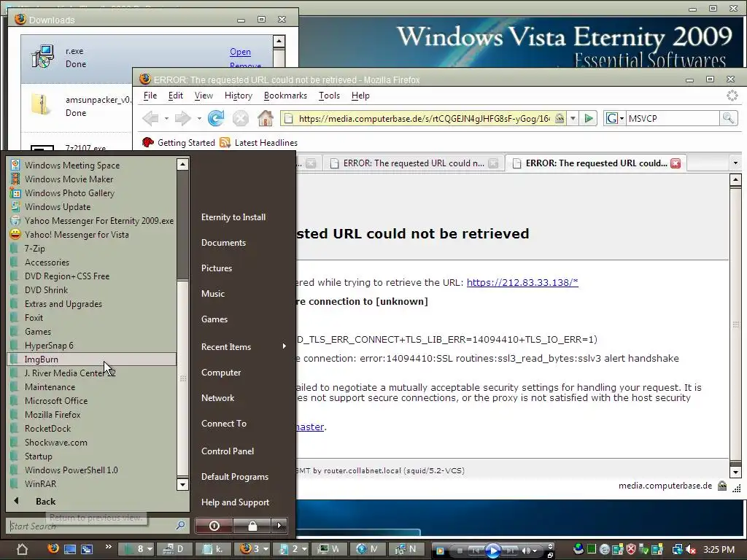Open Control Panel from the Start menu
The height and width of the screenshot is (560, 747).
[228, 451]
